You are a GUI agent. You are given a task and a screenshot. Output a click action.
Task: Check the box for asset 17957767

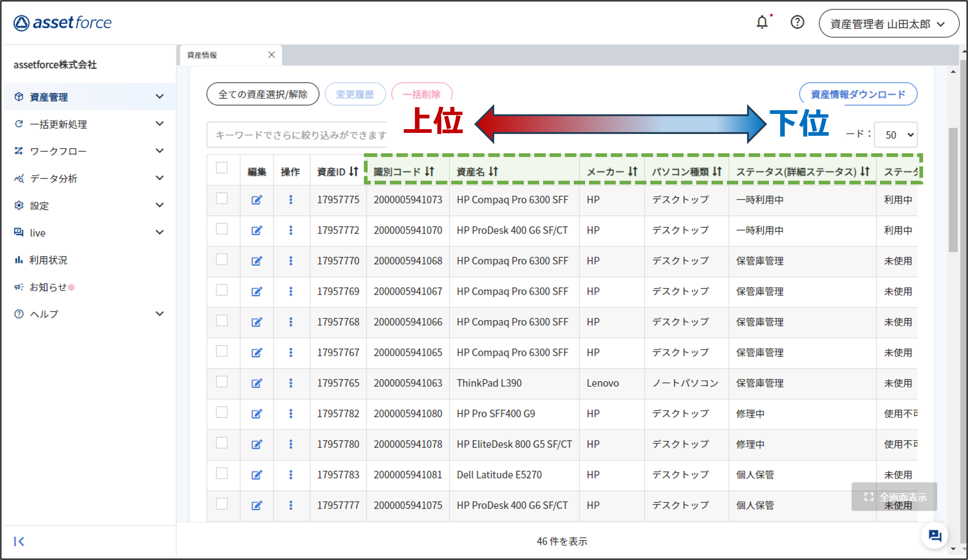pyautogui.click(x=222, y=351)
